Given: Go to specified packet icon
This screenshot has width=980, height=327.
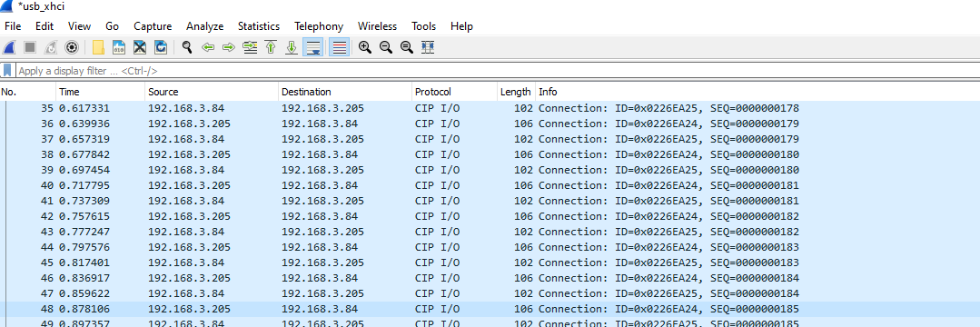Looking at the screenshot, I should click(250, 47).
